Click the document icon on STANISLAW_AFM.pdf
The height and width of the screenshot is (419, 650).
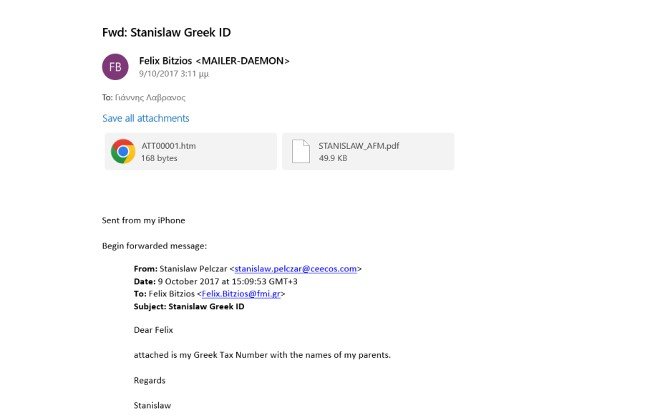point(301,151)
